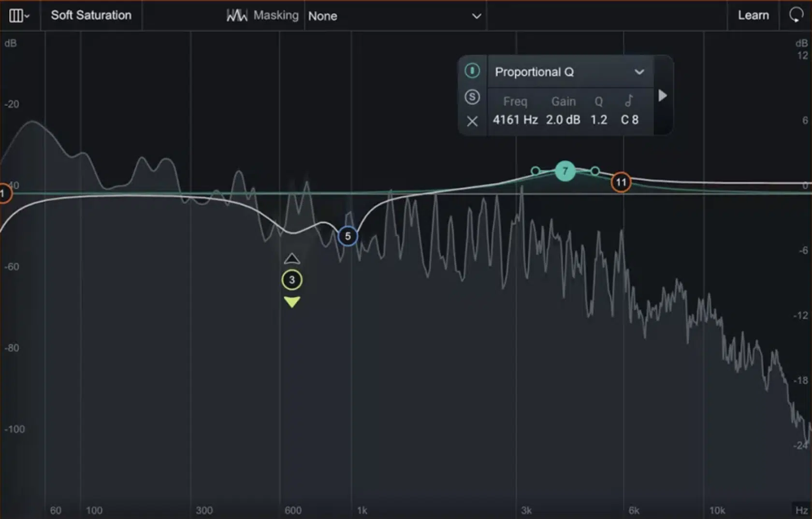
Task: Click the musical note icon in band panel
Action: click(x=629, y=101)
